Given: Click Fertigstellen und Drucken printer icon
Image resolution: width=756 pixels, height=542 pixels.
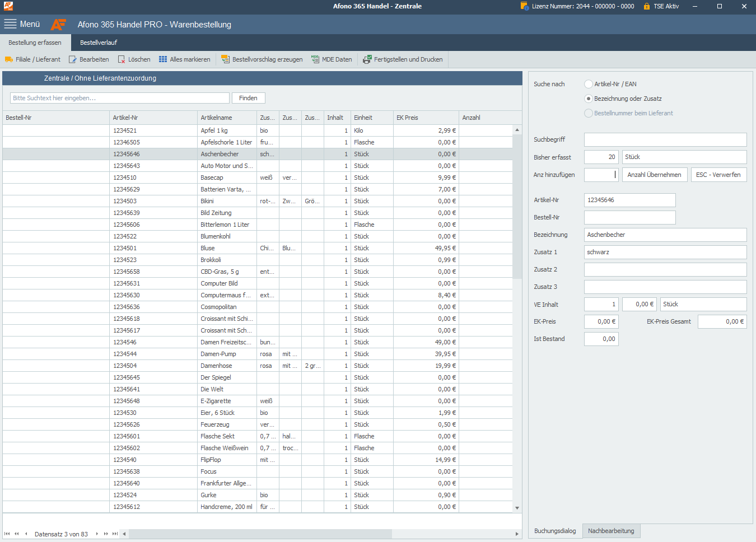Looking at the screenshot, I should [x=367, y=59].
